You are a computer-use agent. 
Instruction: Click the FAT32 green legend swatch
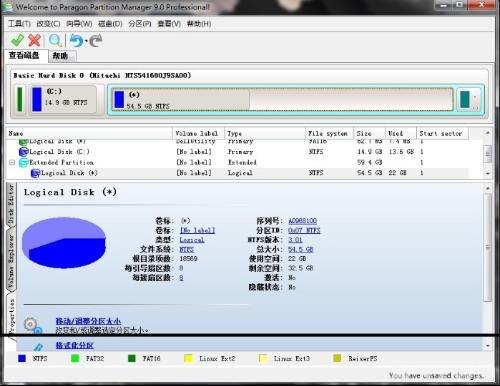click(75, 359)
